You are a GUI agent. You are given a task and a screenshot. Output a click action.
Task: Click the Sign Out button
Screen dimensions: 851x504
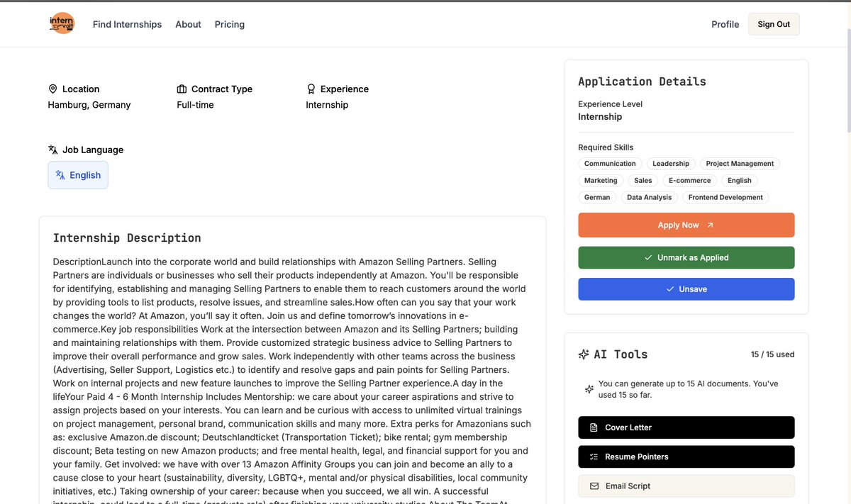(774, 24)
